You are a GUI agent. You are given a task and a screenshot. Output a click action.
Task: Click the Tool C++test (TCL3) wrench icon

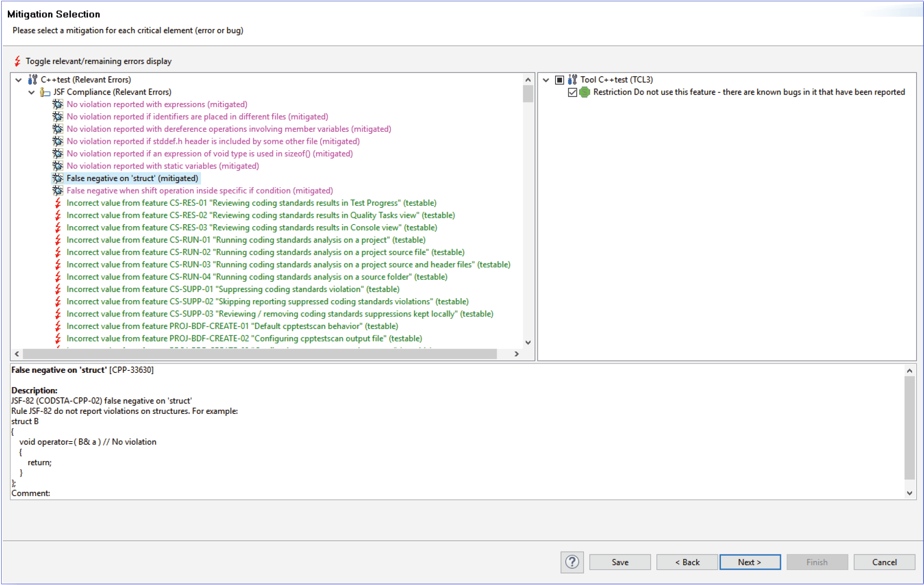pos(573,79)
